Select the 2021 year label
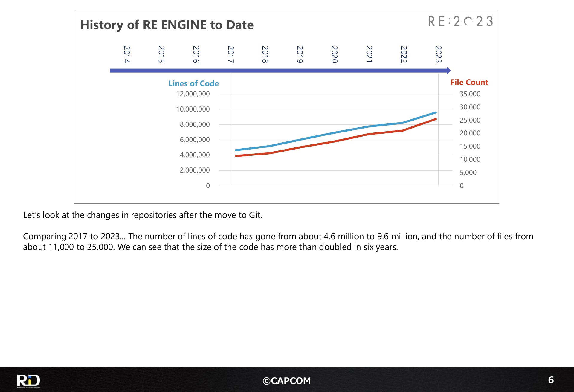Screen dimensions: 574x392 tap(369, 54)
